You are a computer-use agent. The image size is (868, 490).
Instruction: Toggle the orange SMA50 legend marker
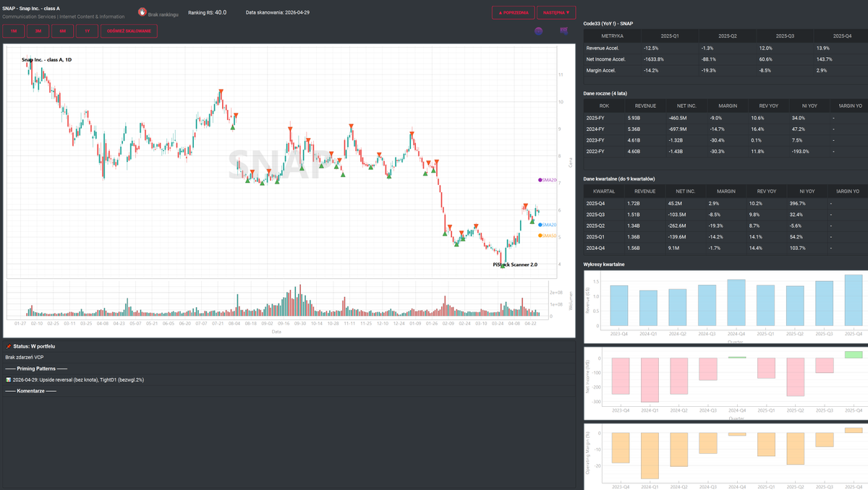click(540, 236)
